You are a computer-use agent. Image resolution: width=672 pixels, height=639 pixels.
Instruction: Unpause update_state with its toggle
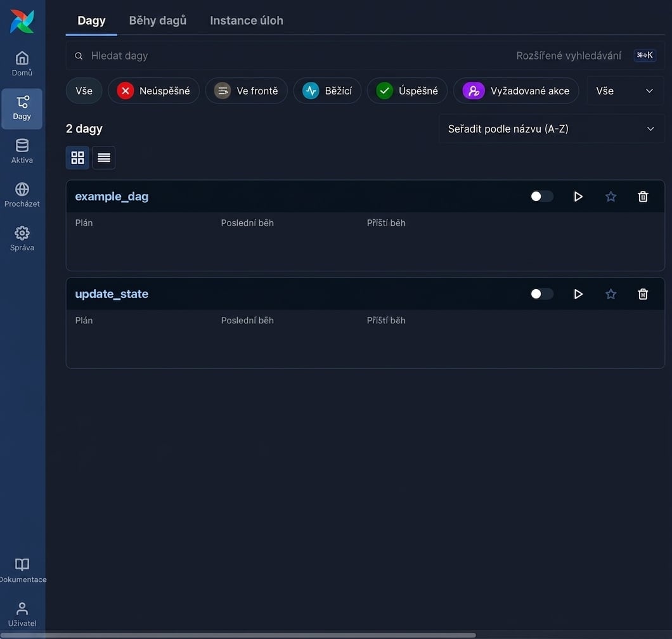coord(541,294)
